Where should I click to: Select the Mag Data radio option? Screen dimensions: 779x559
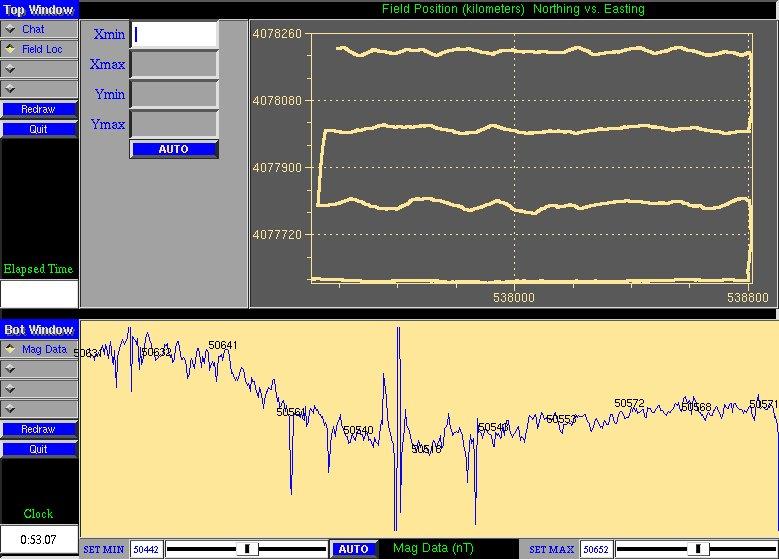[39, 350]
